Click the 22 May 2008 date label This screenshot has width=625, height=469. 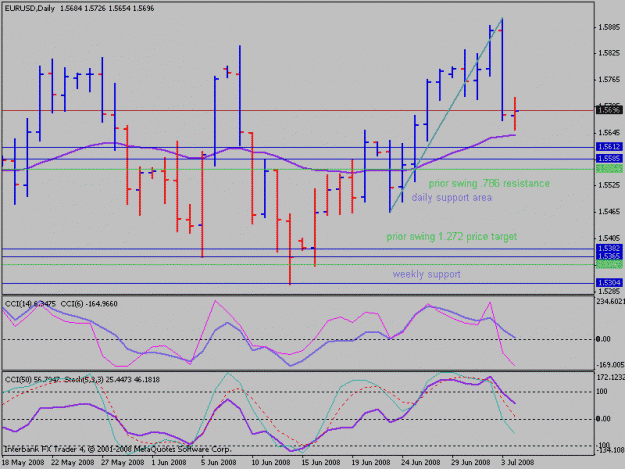tap(73, 462)
